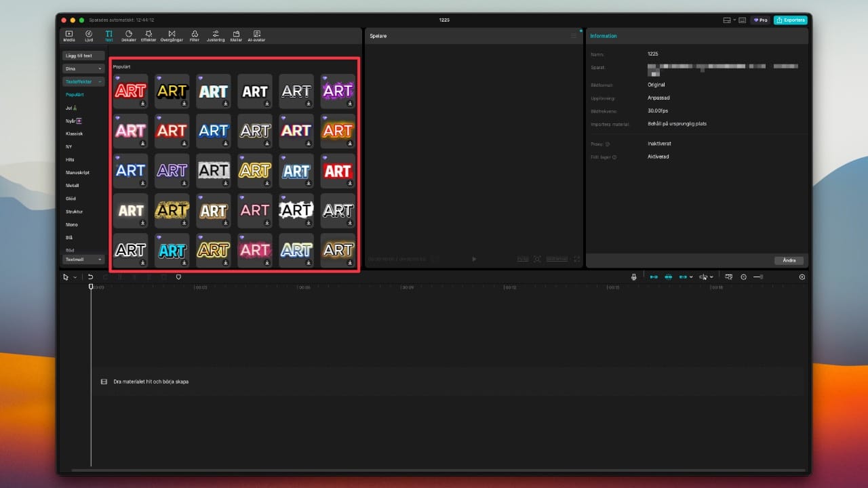Open the Filter panel
Viewport: 868px width, 488px height.
[x=195, y=35]
